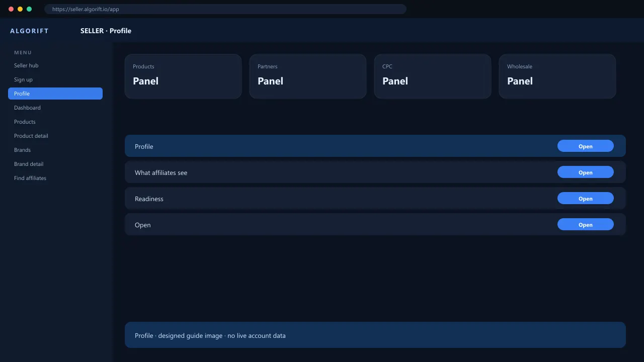Select the Partners Panel card
The image size is (644, 362).
[x=308, y=76]
